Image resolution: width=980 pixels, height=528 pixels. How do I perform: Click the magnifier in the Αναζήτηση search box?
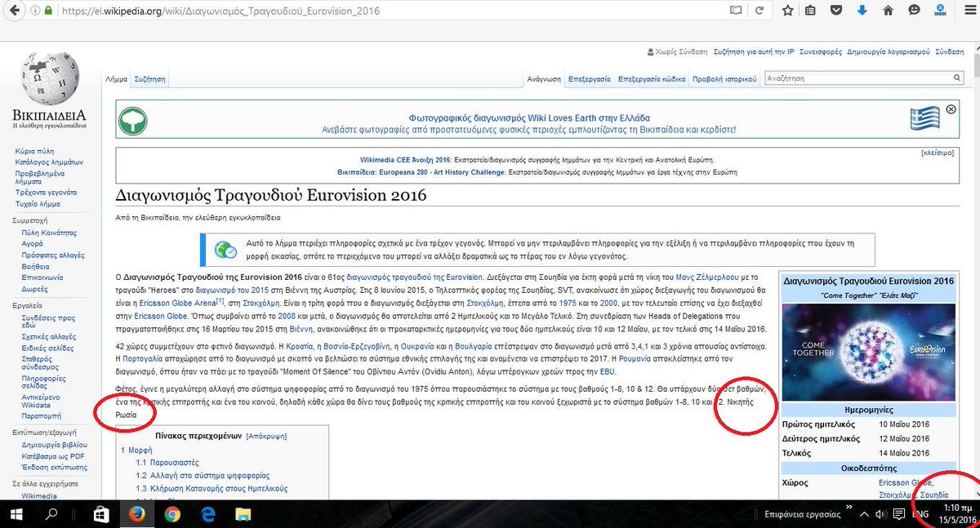955,78
